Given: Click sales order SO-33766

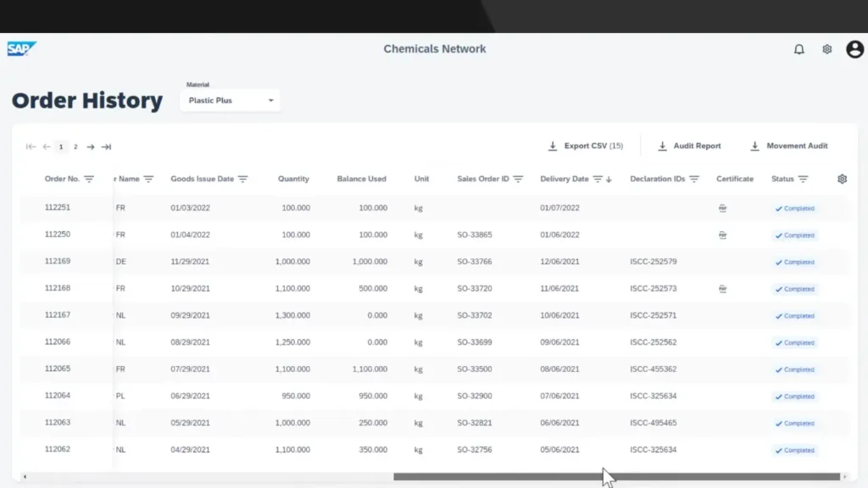Looking at the screenshot, I should 475,262.
